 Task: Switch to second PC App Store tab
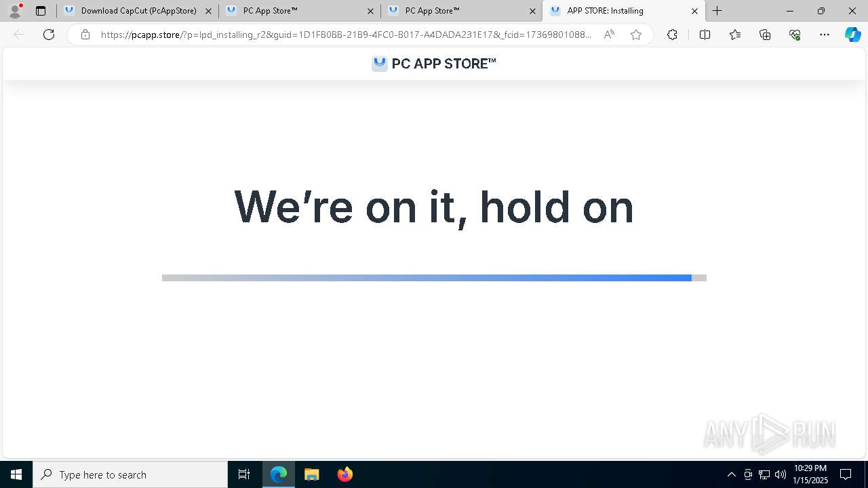pos(300,11)
